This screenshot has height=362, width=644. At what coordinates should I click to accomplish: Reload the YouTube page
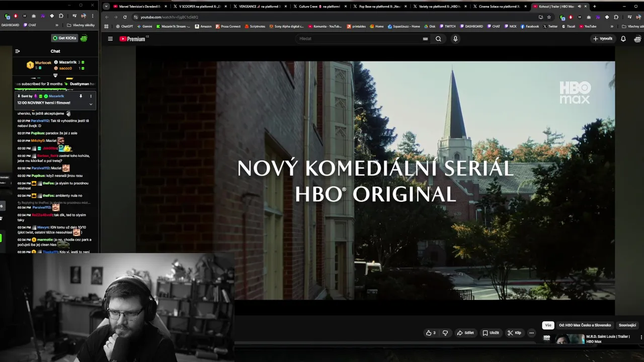(125, 17)
